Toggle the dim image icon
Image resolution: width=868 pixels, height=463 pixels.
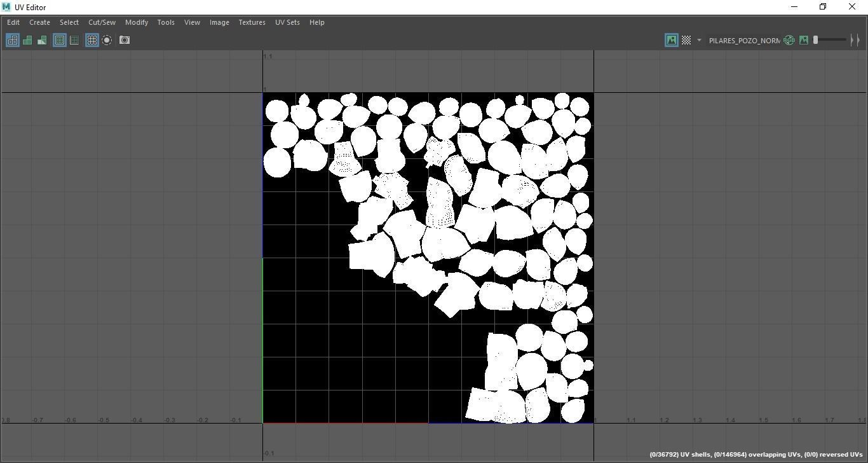click(x=804, y=40)
